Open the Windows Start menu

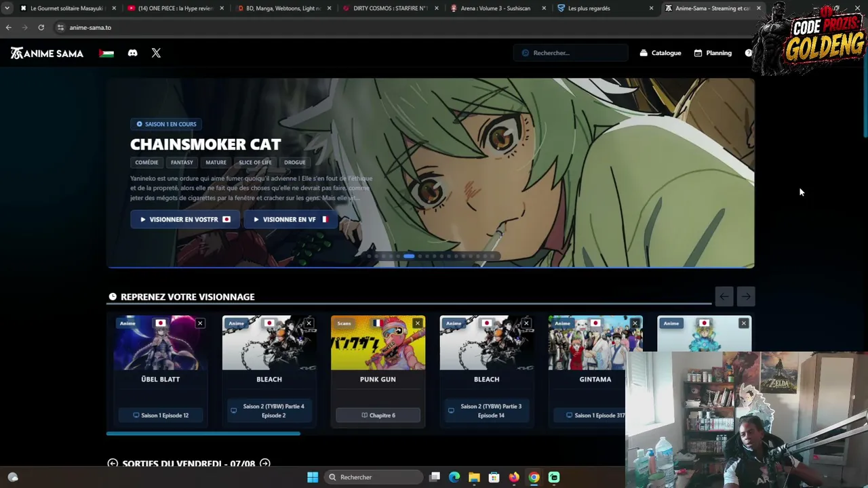coord(313,477)
